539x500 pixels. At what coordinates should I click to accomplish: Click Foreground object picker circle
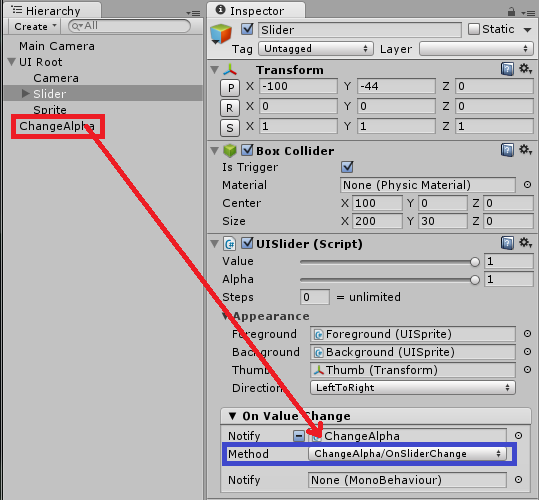(527, 334)
